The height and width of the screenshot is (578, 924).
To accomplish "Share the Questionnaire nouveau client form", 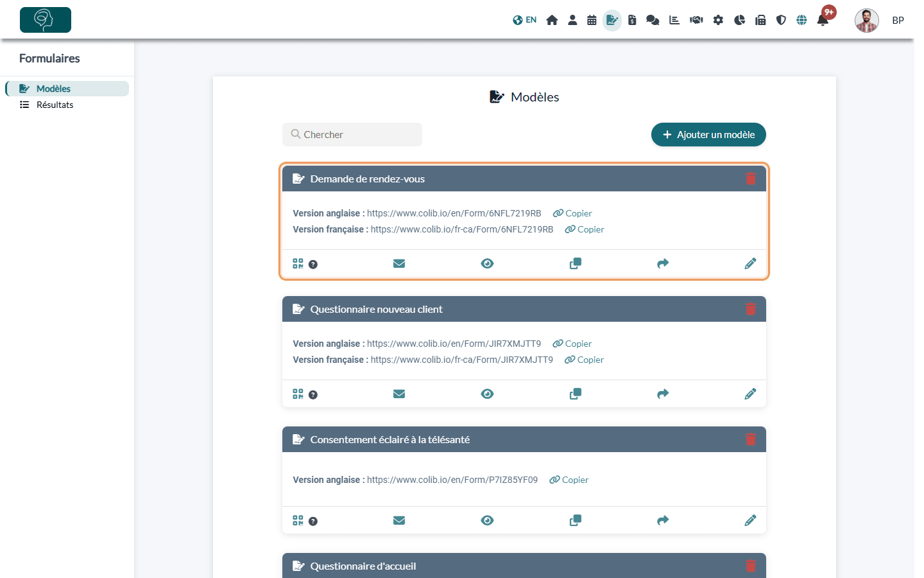I will coord(663,394).
